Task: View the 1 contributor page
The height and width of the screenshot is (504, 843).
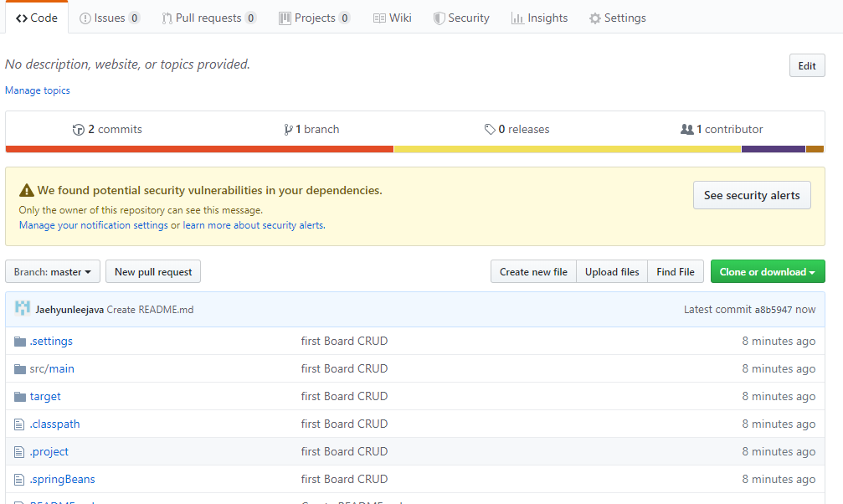Action: (x=722, y=129)
